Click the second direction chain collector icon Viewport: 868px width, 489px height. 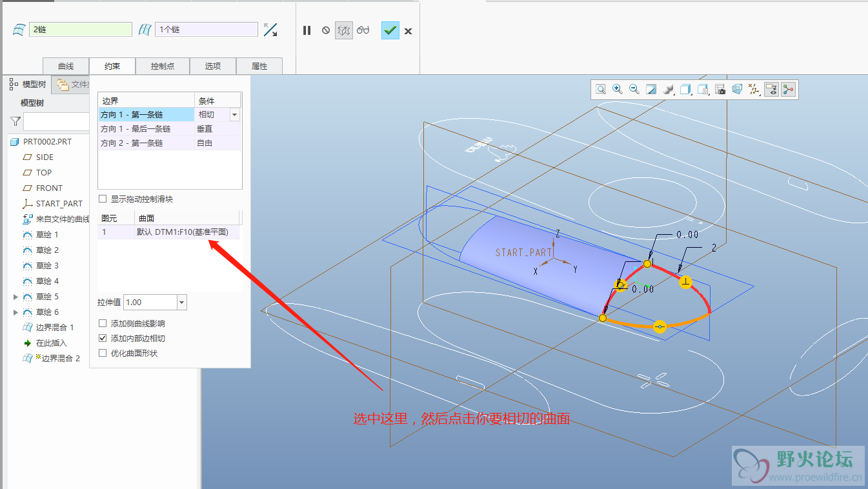[145, 30]
